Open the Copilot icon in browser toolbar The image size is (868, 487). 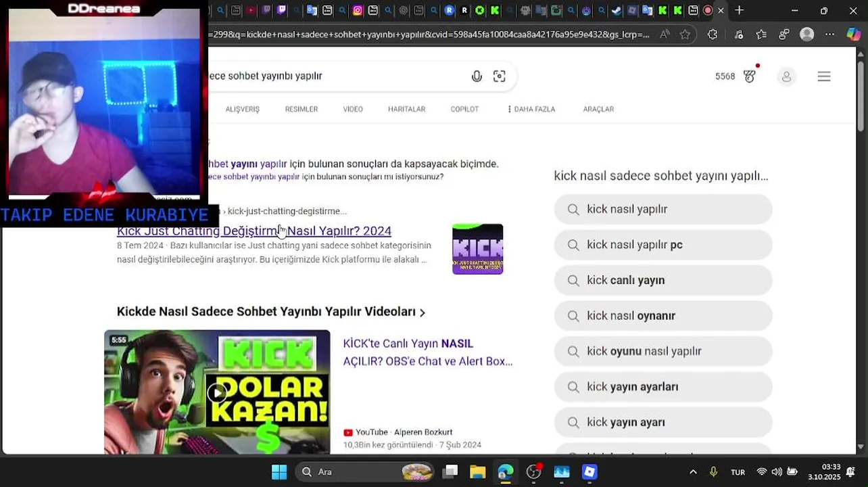pyautogui.click(x=854, y=34)
